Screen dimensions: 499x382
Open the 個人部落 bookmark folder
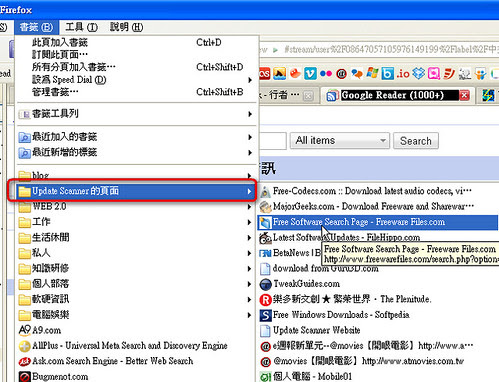point(137,284)
